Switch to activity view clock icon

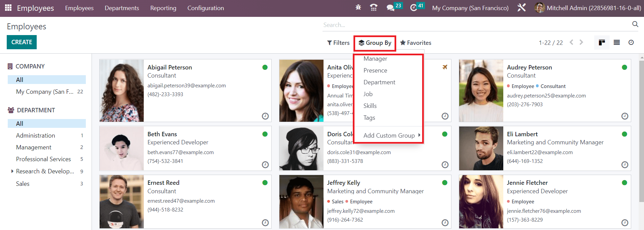pos(631,42)
